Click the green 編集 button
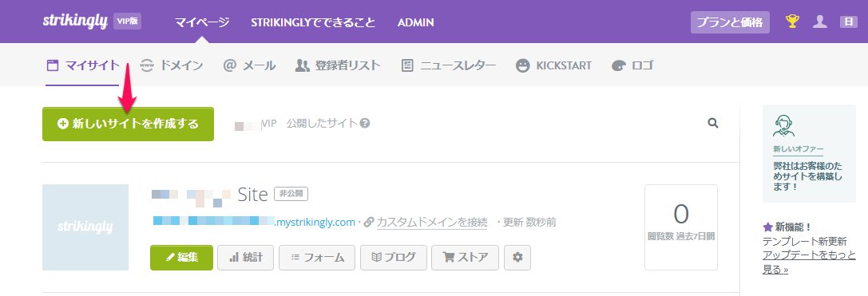Screen dimensions: 868x296 181,257
